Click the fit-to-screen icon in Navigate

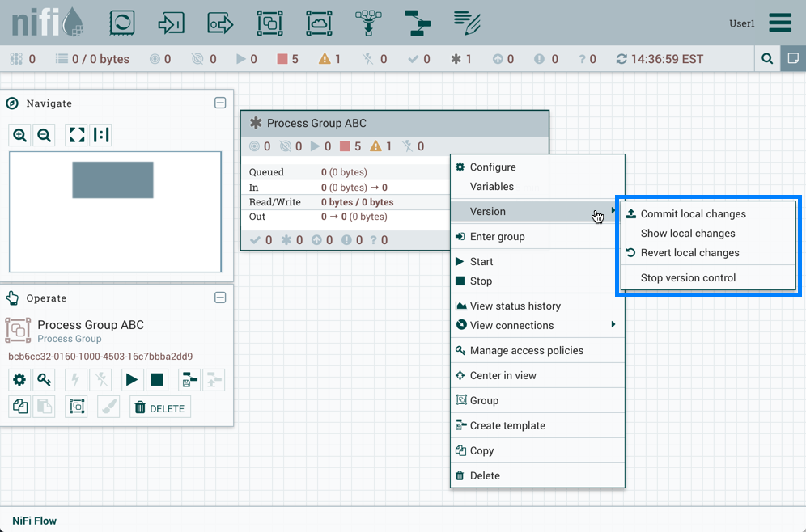coord(77,135)
